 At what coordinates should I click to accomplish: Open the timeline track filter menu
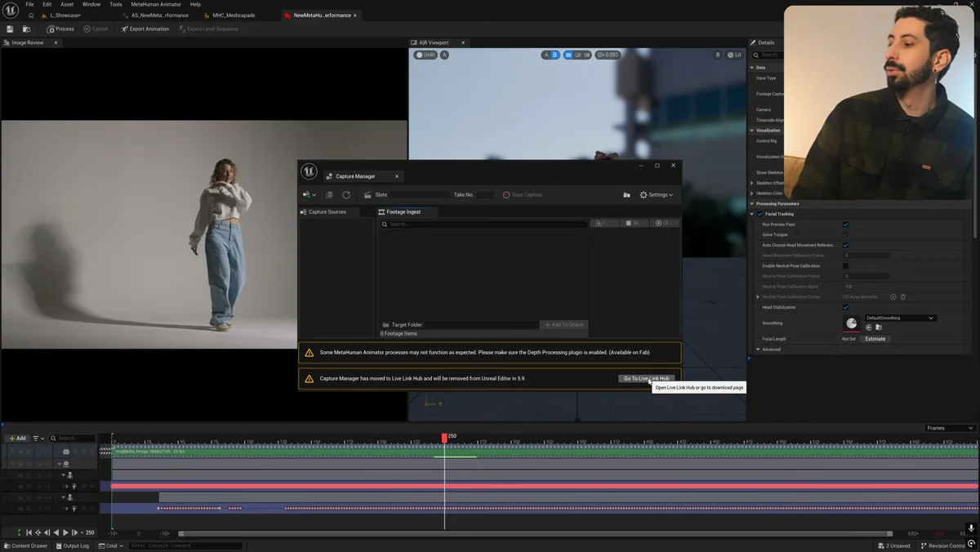38,438
